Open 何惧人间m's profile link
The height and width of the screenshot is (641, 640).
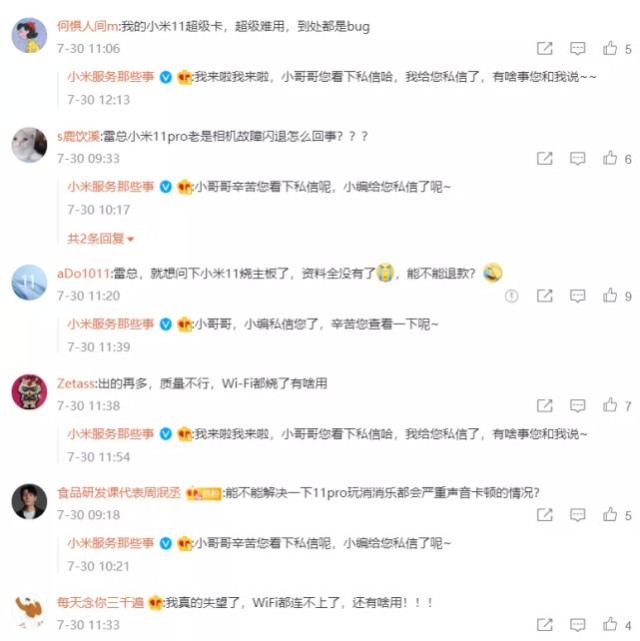pos(87,26)
